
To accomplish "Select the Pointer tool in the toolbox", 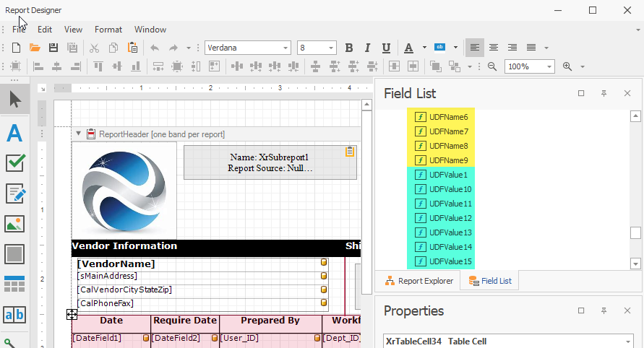I will [14, 99].
